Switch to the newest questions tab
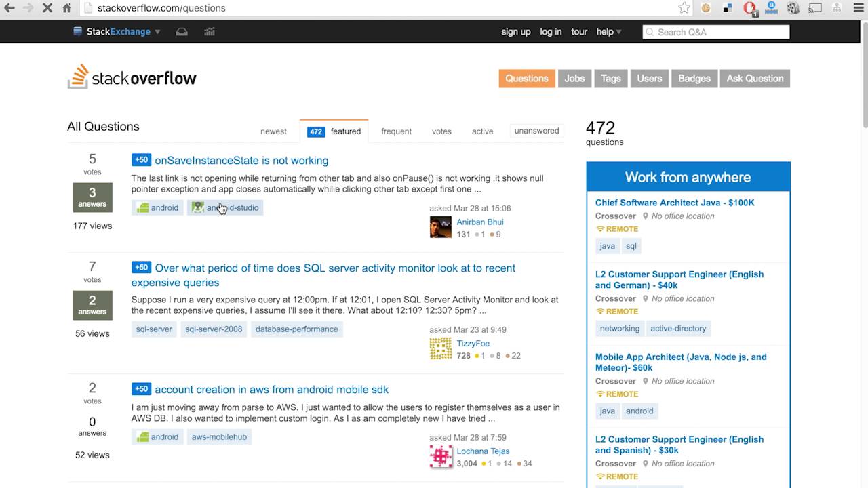The width and height of the screenshot is (868, 488). (273, 131)
